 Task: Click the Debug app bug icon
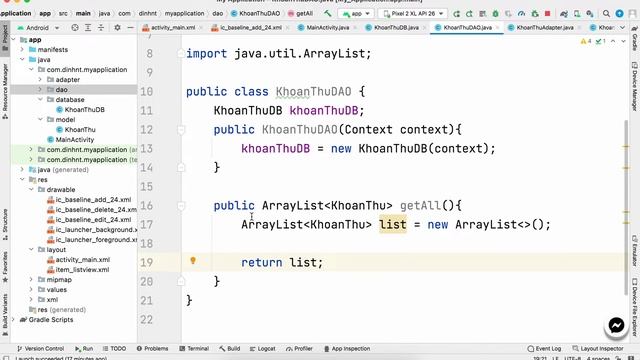tap(495, 13)
